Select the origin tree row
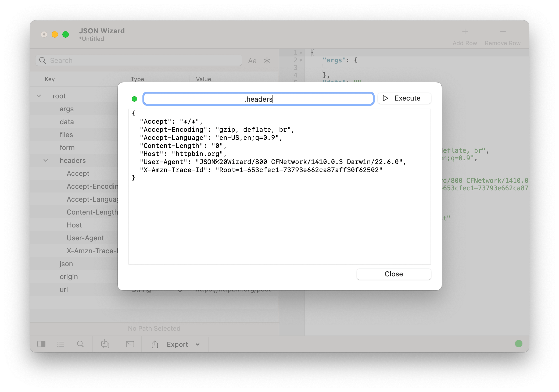The image size is (559, 392). pos(69,277)
